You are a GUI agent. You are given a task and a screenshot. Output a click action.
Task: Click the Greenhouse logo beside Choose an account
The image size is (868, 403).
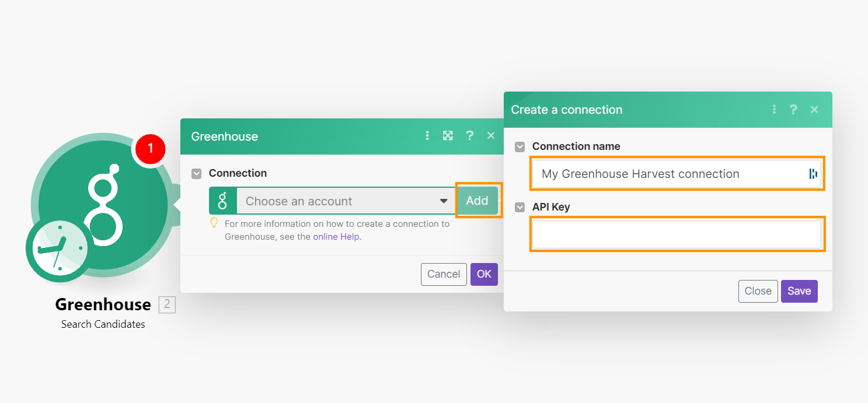click(x=222, y=201)
